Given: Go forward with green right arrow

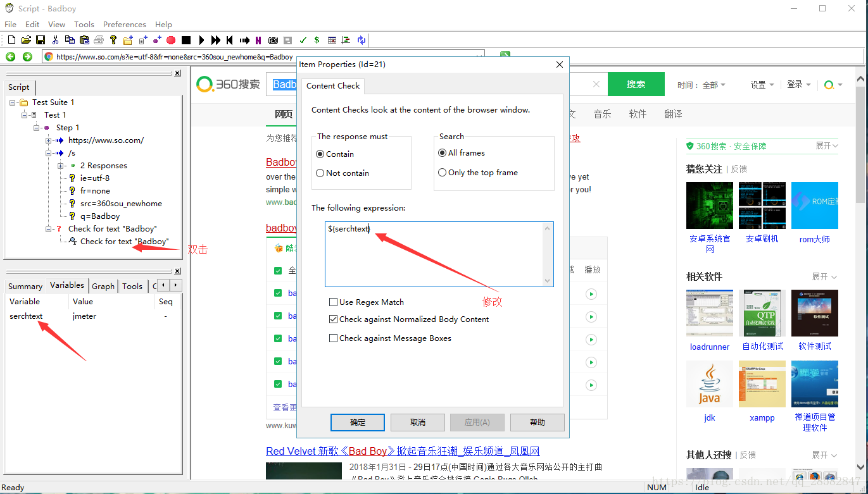Looking at the screenshot, I should (x=27, y=56).
